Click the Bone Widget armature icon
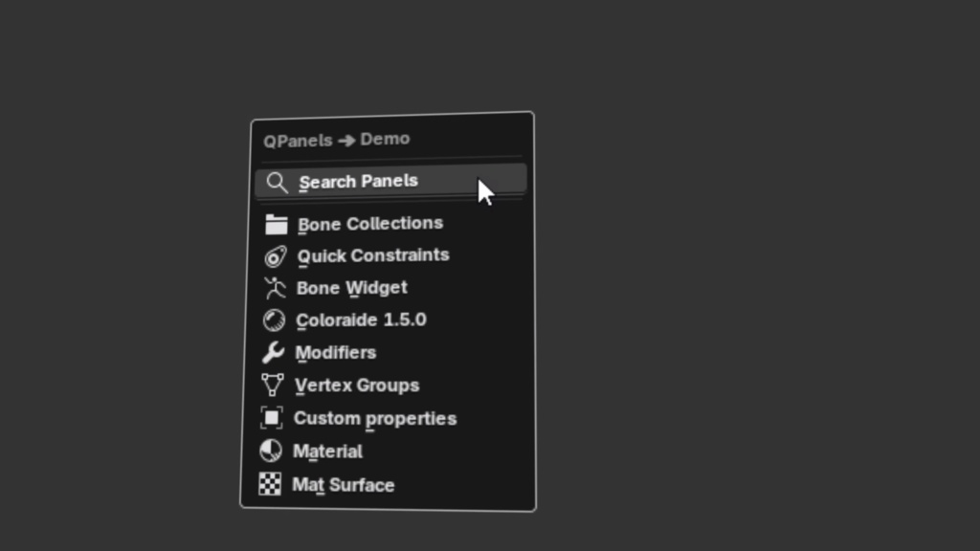980x551 pixels. click(x=276, y=287)
